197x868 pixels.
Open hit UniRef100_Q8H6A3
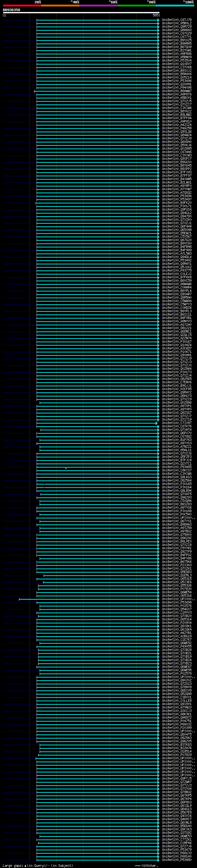pos(177,30)
